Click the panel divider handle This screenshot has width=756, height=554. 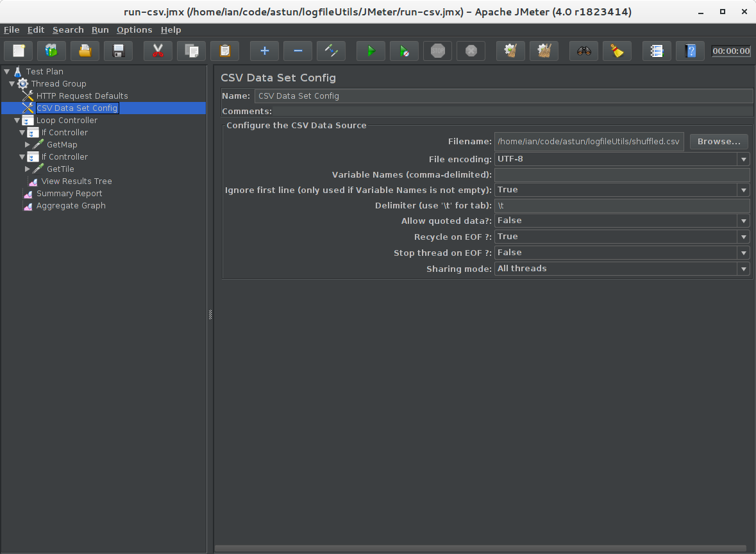[210, 314]
